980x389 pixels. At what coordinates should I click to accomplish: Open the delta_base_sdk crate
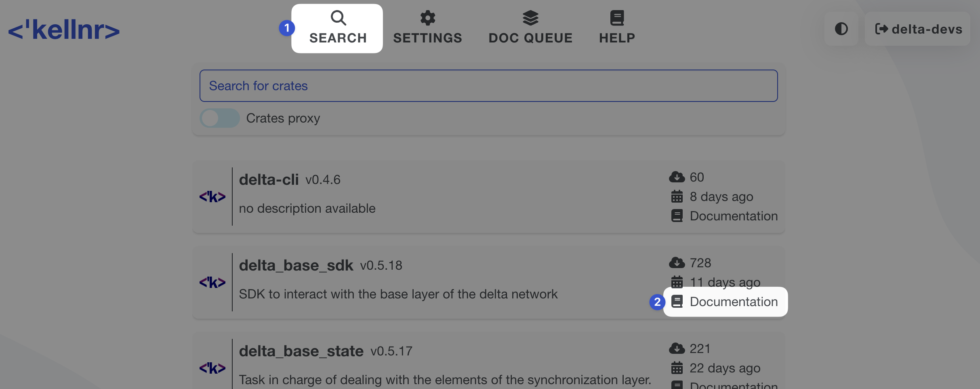(x=296, y=265)
